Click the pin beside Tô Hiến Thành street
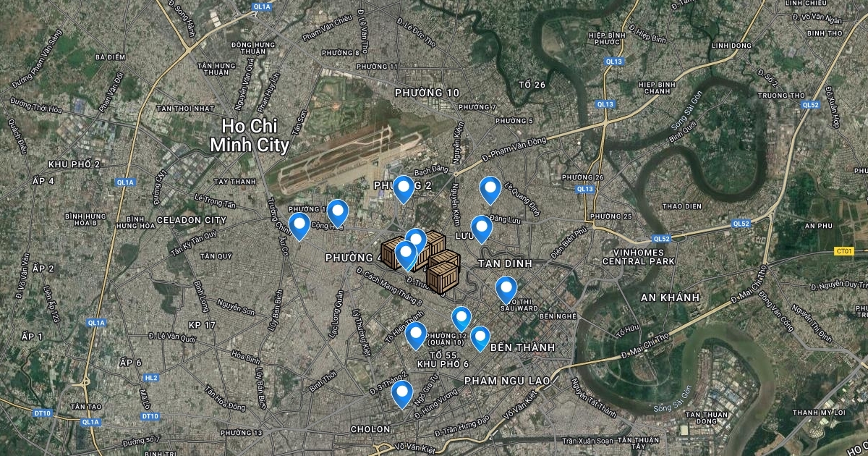 [x=415, y=335]
